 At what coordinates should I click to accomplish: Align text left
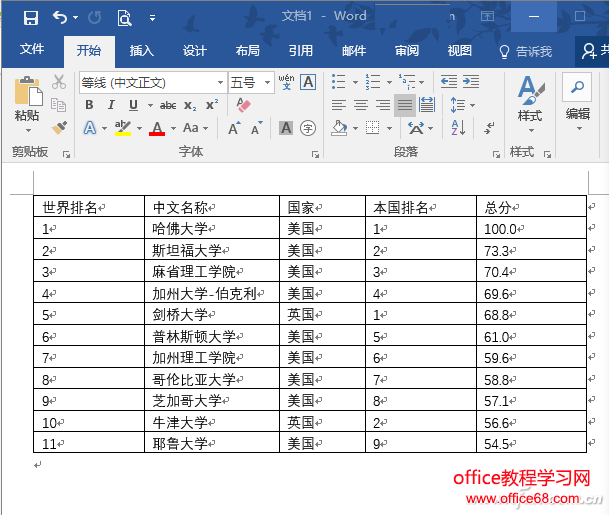click(338, 105)
